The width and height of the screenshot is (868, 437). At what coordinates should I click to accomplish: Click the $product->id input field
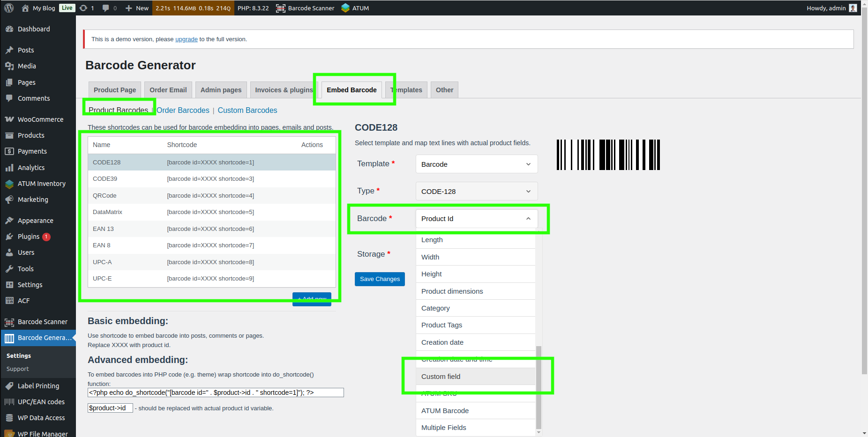pos(110,408)
